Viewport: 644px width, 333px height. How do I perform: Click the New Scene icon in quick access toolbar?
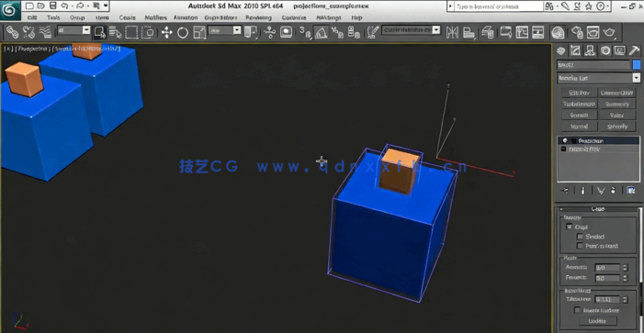click(29, 6)
